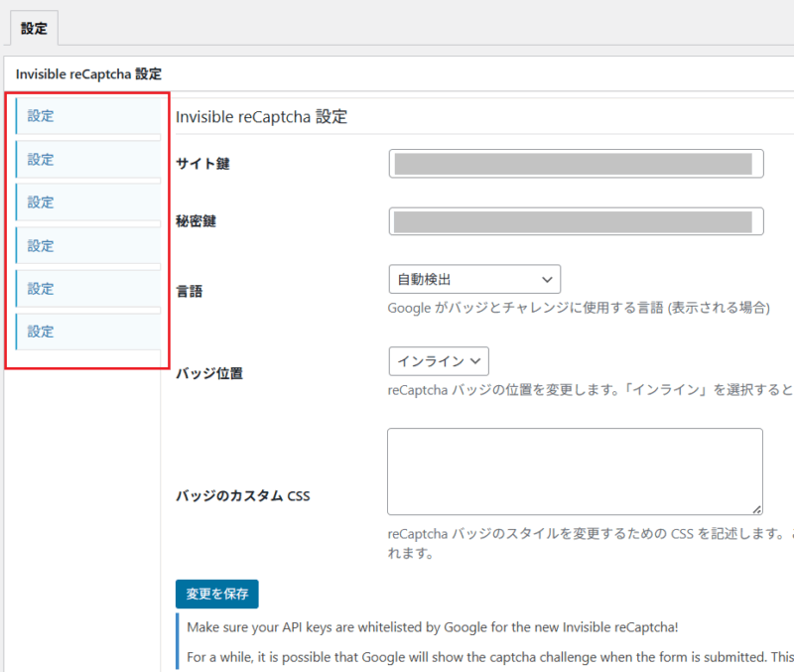The image size is (794, 672).
Task: Click the reCaptcha バッジのスタイルを変更する description
Action: 590,543
